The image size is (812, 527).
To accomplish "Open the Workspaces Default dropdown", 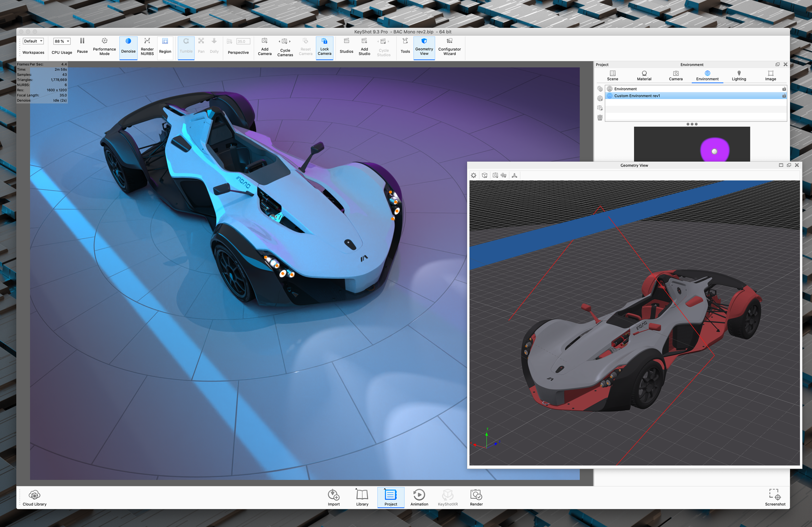I will point(33,41).
